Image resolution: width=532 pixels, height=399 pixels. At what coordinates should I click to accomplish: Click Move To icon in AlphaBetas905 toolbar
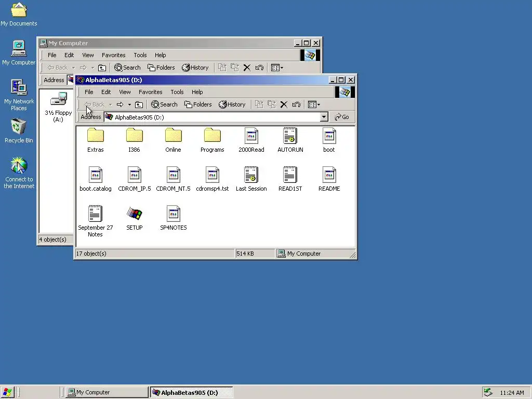pyautogui.click(x=259, y=104)
